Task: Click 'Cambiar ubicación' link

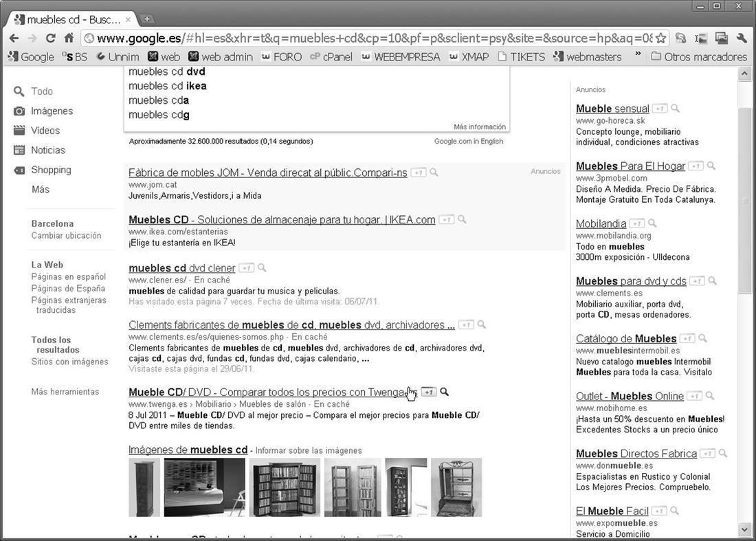Action: (66, 235)
